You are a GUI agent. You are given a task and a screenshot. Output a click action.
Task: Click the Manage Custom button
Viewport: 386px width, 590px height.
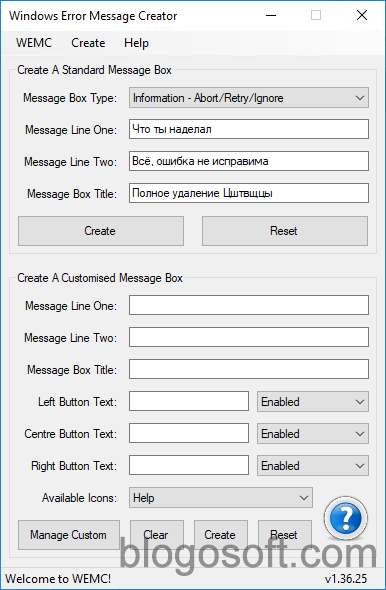(69, 535)
